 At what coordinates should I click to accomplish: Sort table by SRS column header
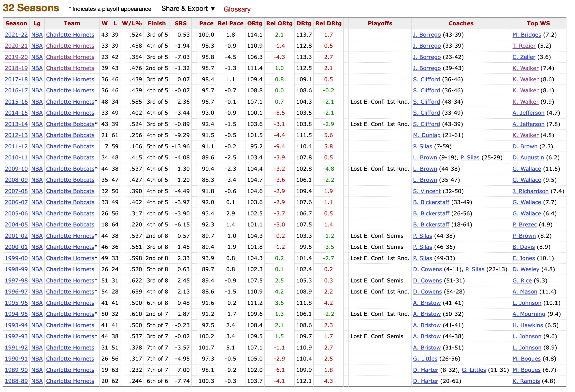[180, 24]
